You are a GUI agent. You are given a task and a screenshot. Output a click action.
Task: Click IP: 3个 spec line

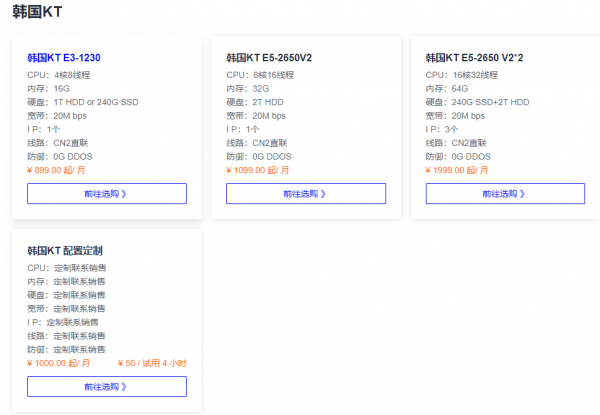click(x=442, y=129)
